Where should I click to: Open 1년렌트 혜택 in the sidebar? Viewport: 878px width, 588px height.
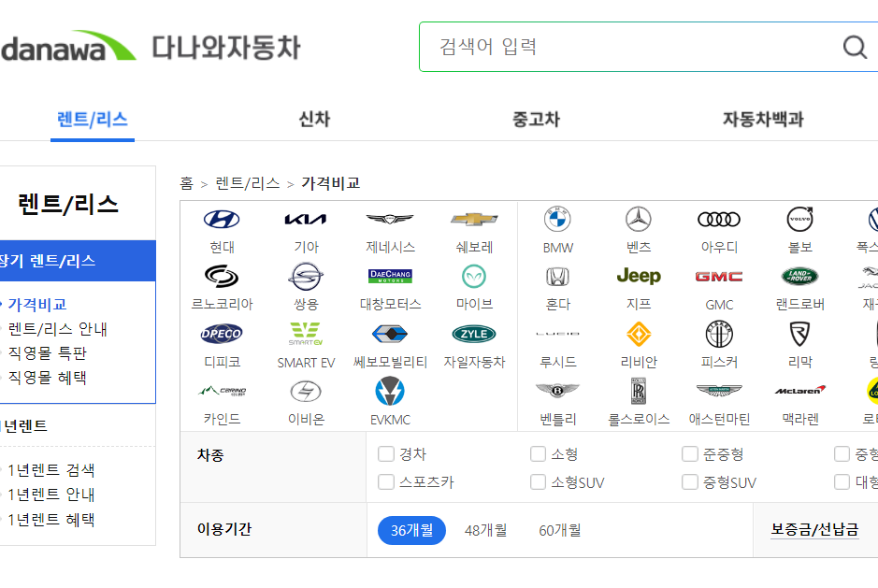click(x=50, y=519)
